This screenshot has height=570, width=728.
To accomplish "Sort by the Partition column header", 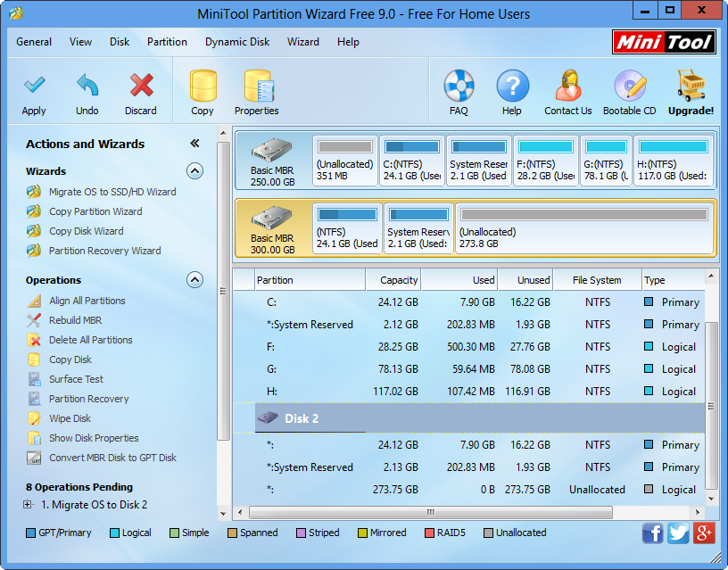I will [x=310, y=280].
